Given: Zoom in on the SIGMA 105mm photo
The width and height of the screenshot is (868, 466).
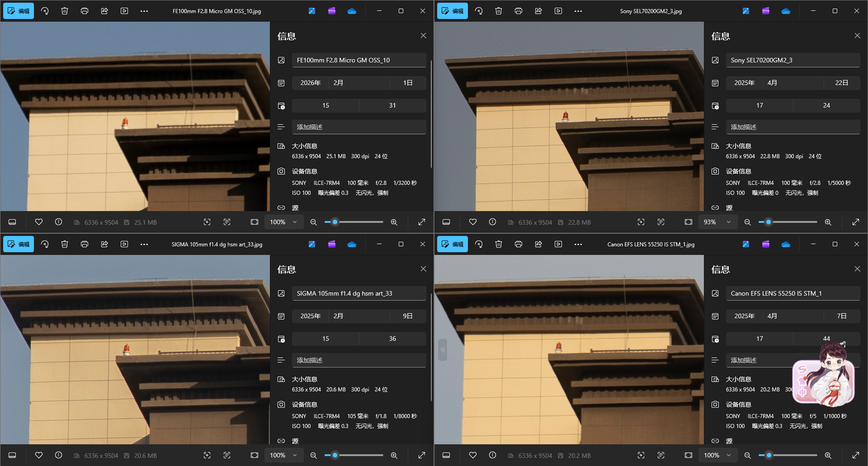Looking at the screenshot, I should coord(394,455).
